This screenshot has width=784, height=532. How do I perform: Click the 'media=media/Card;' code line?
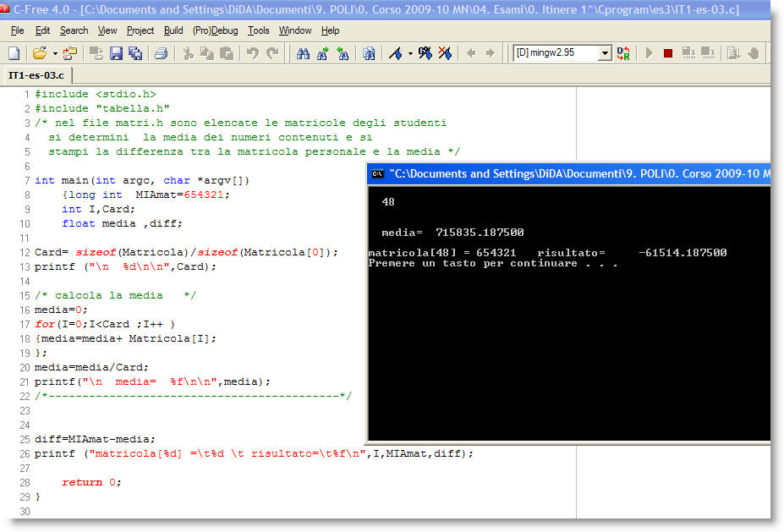click(x=91, y=368)
